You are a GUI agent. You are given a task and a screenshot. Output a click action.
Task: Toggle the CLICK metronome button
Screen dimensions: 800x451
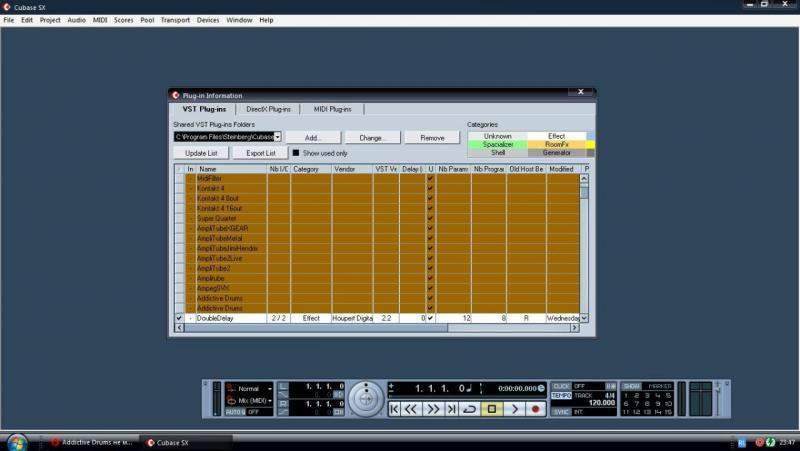pos(562,386)
